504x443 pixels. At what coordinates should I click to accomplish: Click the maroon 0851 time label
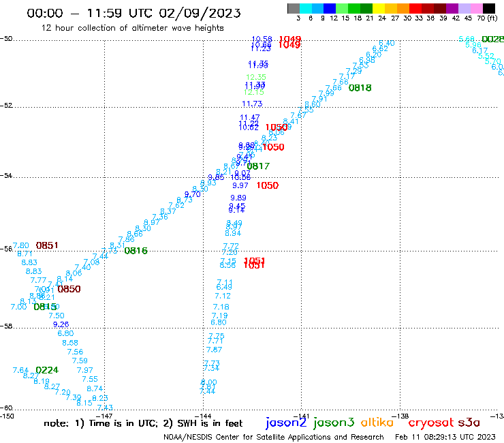tap(47, 245)
